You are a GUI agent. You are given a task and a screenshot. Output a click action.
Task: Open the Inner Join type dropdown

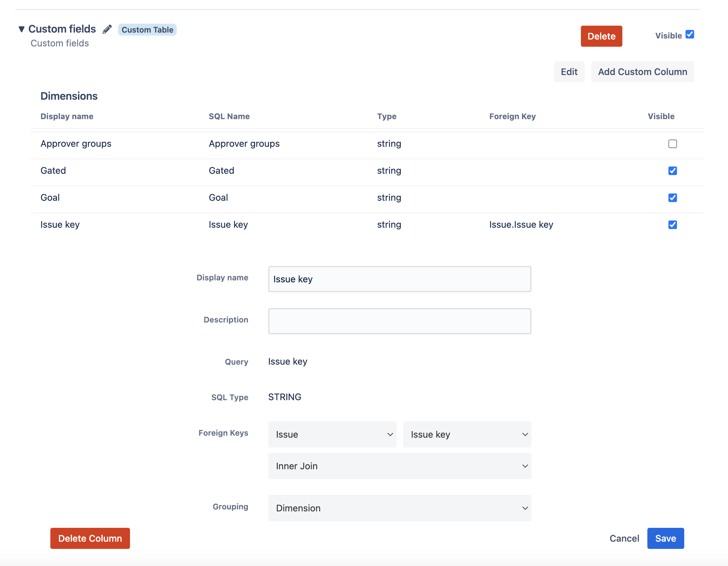coord(399,466)
